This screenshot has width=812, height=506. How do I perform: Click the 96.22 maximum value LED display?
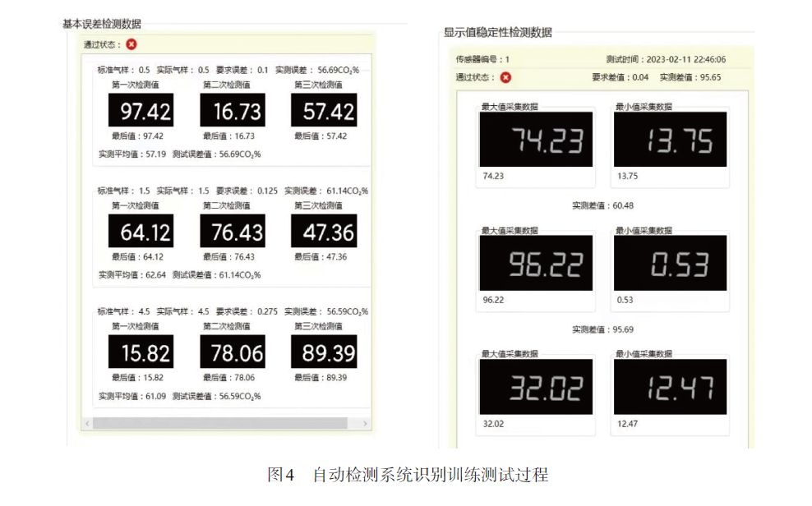pos(536,263)
